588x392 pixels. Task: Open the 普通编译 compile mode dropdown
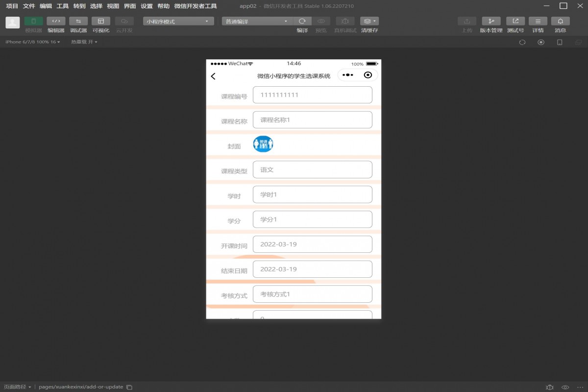tap(257, 22)
